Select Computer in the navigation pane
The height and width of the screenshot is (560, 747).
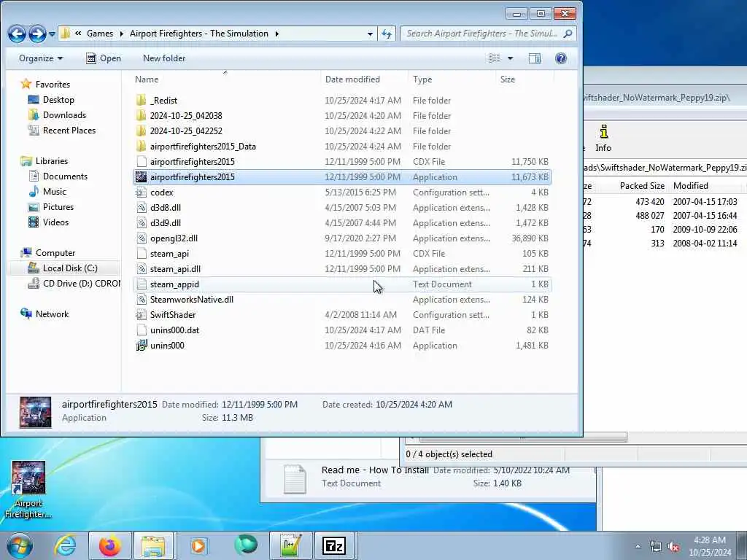(x=55, y=253)
